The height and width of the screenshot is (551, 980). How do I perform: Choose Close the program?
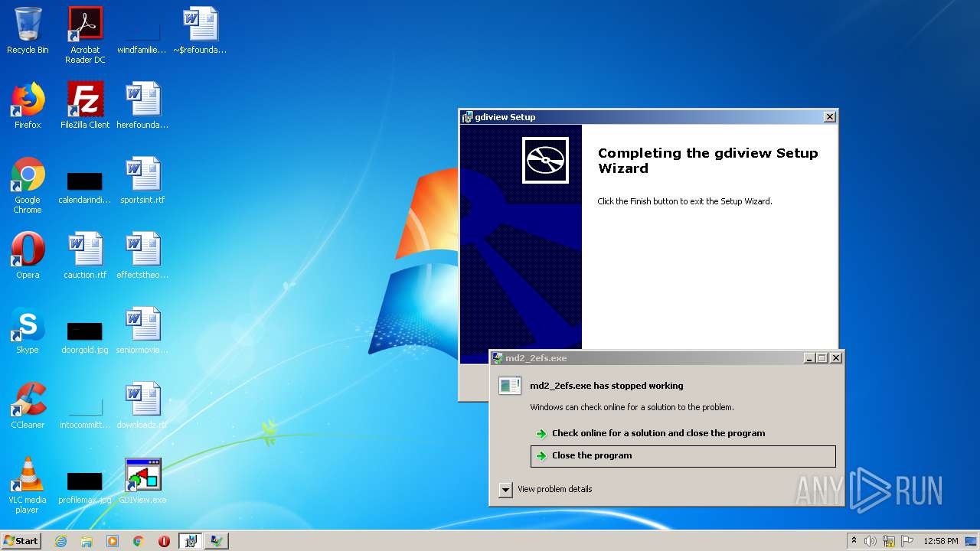(683, 455)
